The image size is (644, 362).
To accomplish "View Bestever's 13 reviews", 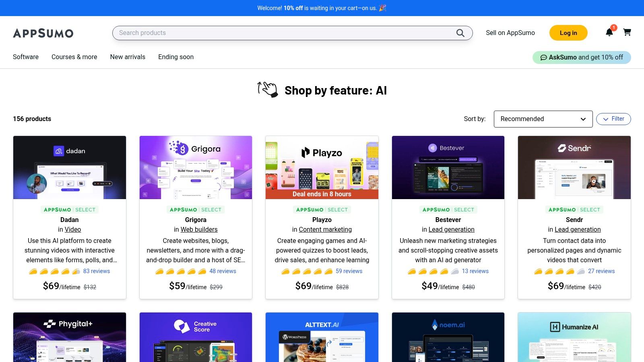I will click(x=475, y=271).
